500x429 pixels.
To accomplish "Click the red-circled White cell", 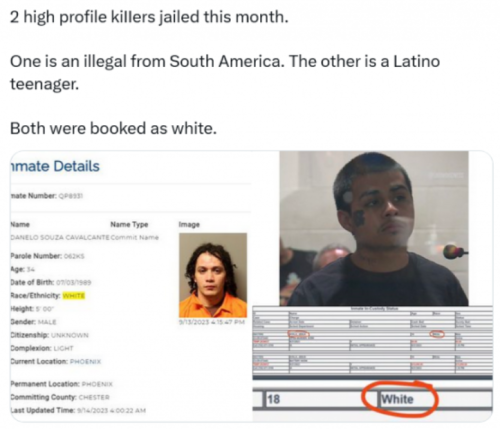I will click(397, 399).
